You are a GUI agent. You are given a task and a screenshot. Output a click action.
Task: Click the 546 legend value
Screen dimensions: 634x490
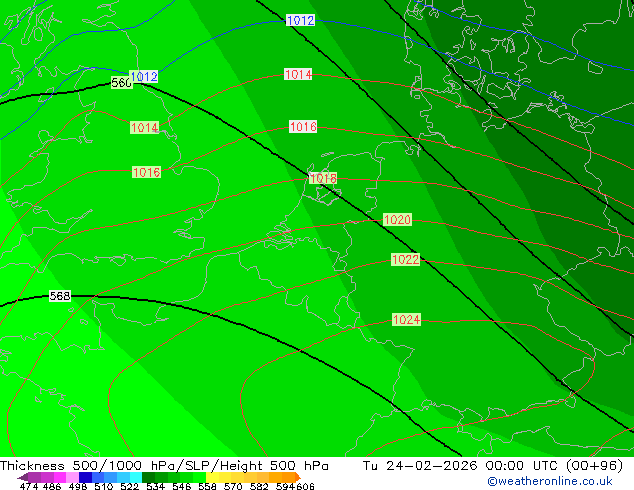coord(182,486)
